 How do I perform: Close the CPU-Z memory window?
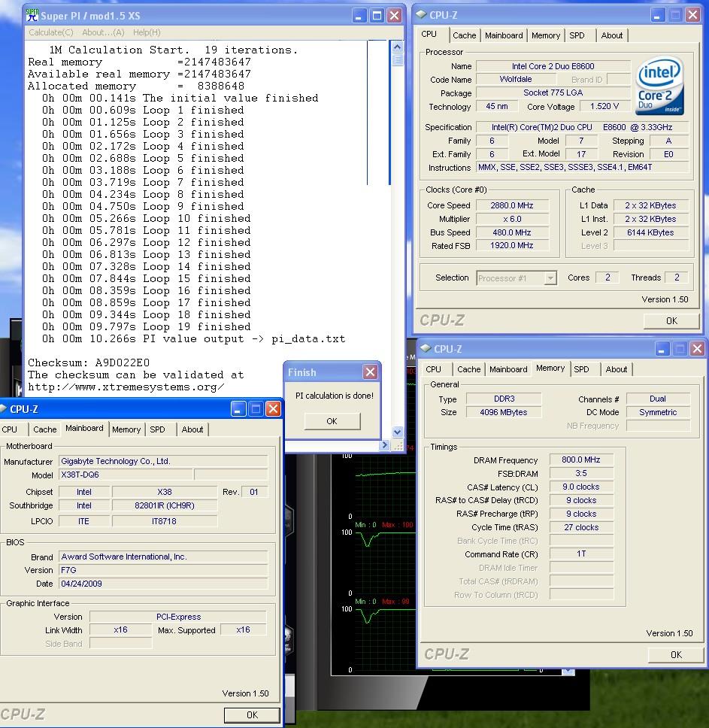pos(698,349)
